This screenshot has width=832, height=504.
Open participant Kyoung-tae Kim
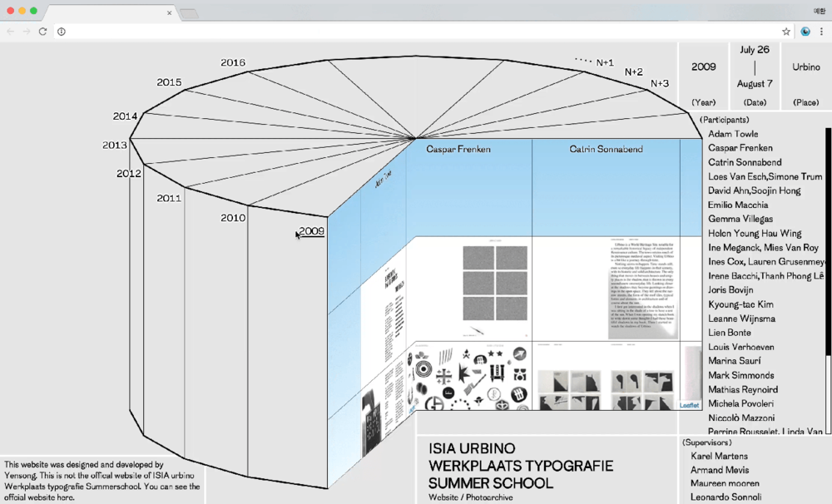740,304
